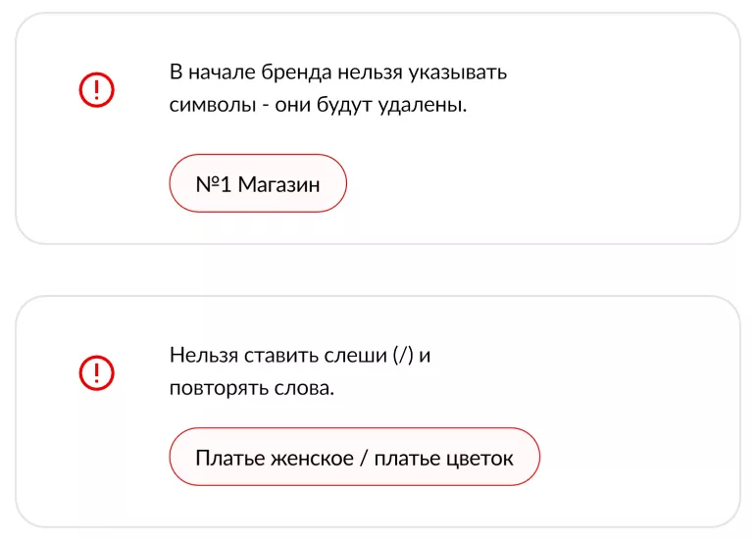756x538 pixels.
Task: Click the warning icon beside the brand symbols message
Action: 96,91
